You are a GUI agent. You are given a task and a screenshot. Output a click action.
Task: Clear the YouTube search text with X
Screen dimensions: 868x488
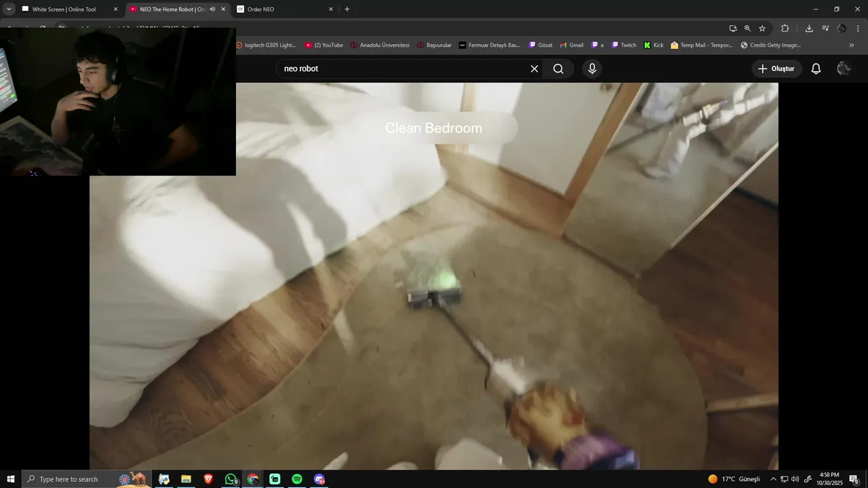(x=534, y=68)
